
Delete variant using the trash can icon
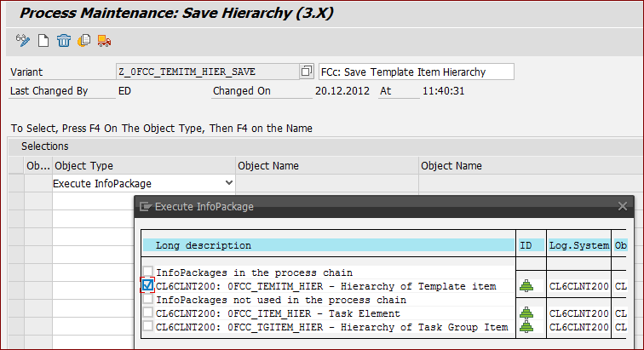pos(64,41)
